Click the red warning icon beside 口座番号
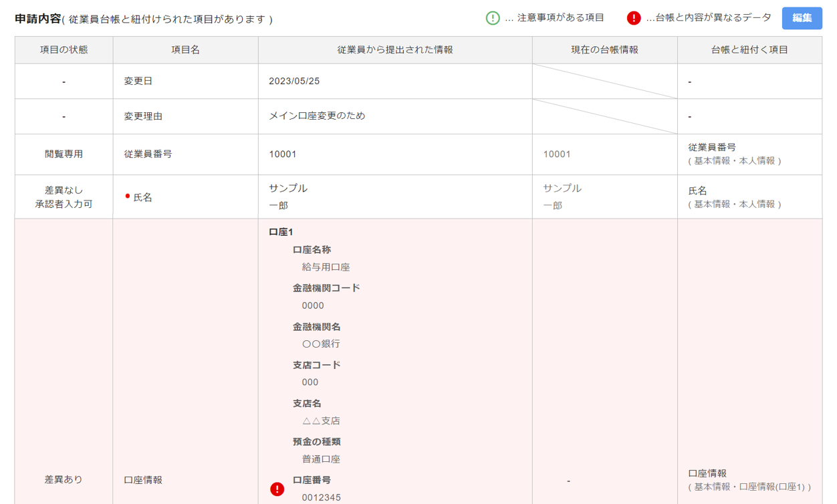This screenshot has height=504, width=837. [x=277, y=489]
